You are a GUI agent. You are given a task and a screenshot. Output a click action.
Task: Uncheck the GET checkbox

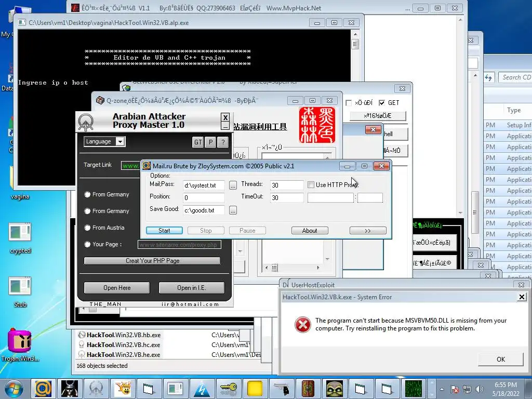pyautogui.click(x=382, y=103)
